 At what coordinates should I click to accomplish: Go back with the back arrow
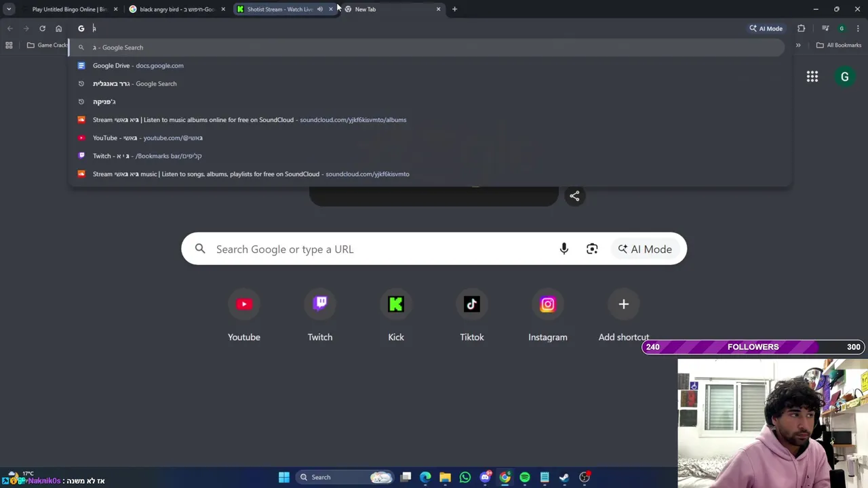click(9, 28)
